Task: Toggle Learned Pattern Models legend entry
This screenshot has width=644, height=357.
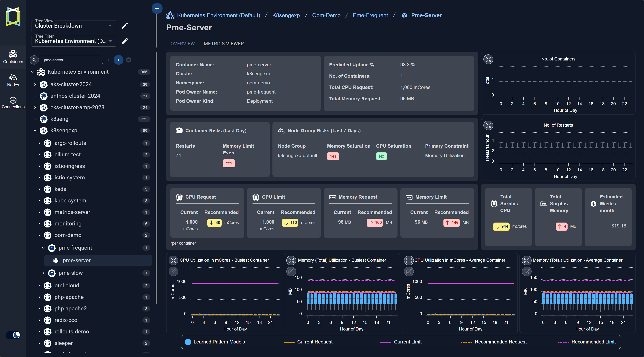Action: point(215,342)
